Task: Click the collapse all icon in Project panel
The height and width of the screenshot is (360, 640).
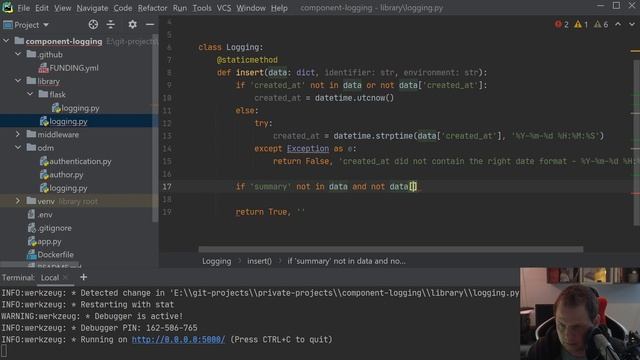Action: pos(111,24)
